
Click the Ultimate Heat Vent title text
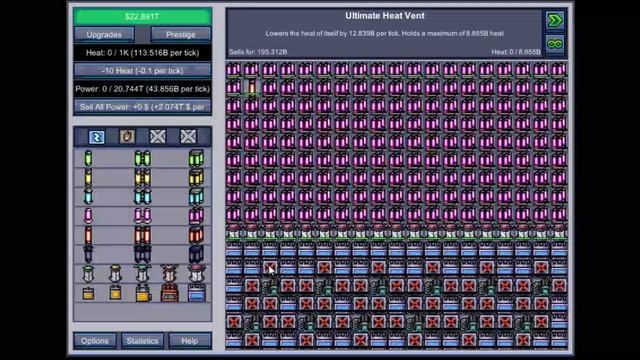(x=385, y=16)
